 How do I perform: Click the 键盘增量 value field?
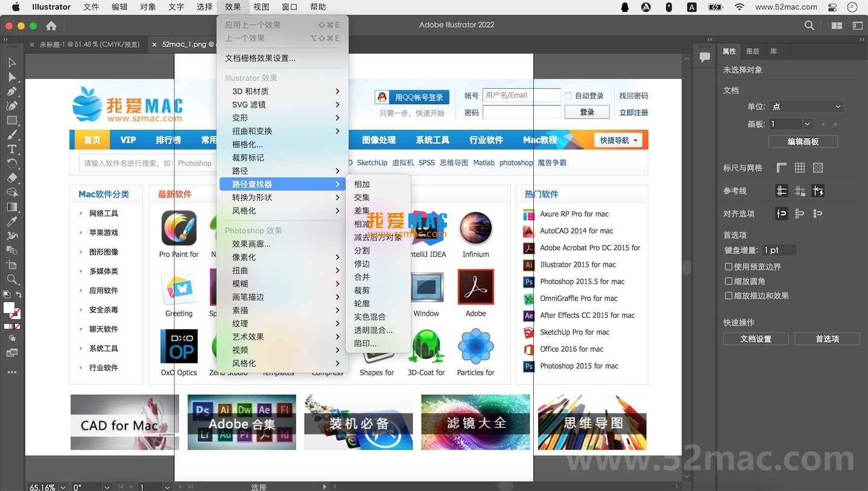tap(779, 250)
